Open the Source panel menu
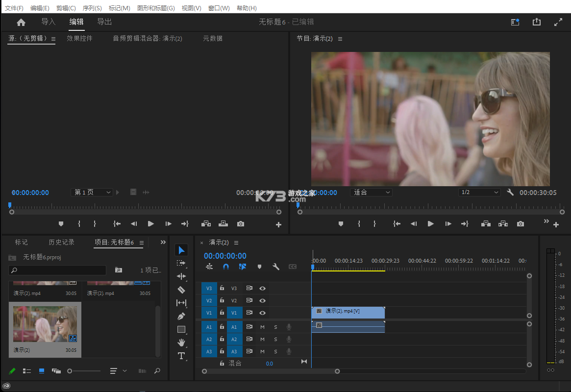 pos(53,39)
